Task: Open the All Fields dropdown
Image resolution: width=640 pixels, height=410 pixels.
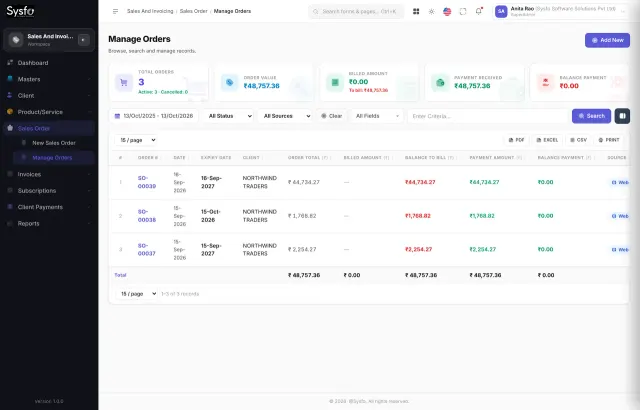Action: [x=377, y=116]
